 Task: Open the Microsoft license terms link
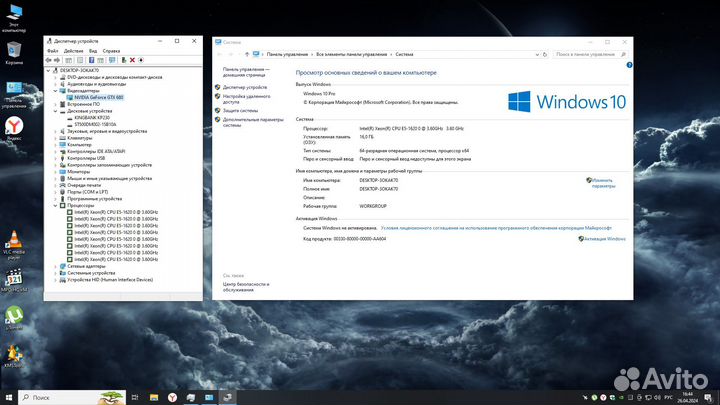[496, 228]
